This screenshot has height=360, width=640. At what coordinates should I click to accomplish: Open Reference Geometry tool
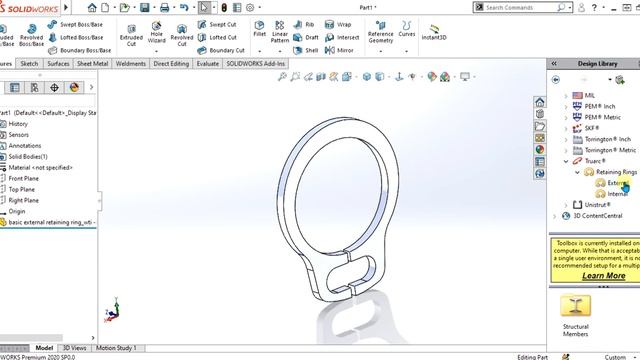[x=380, y=32]
